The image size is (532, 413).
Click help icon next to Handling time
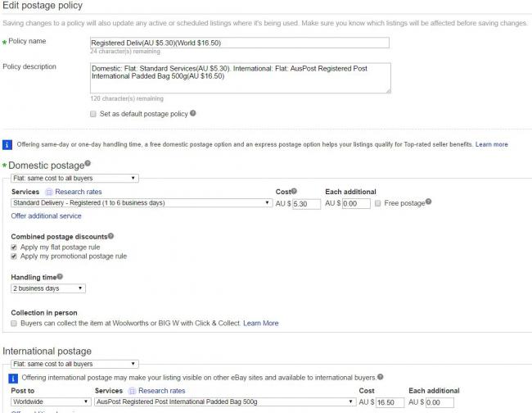60,277
